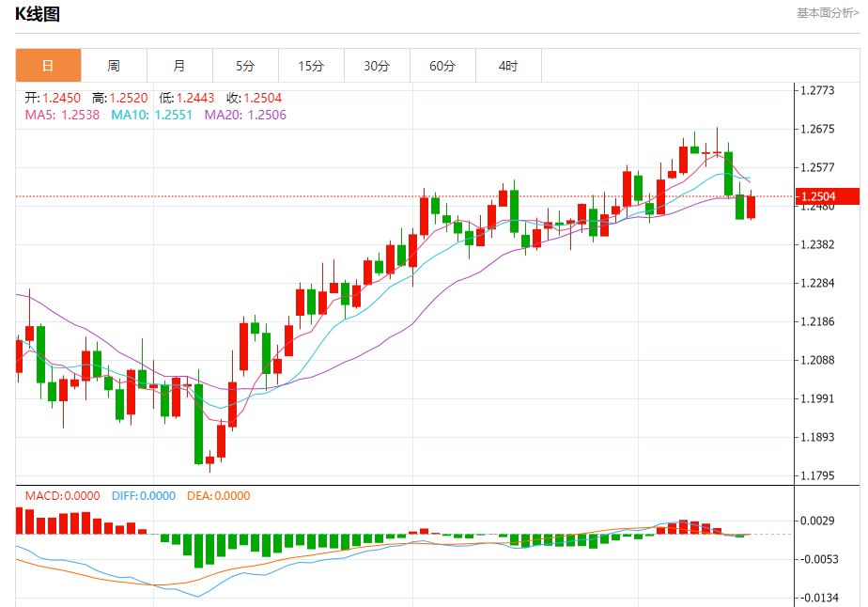Click the MA5: 1.2538 legend

pos(62,116)
